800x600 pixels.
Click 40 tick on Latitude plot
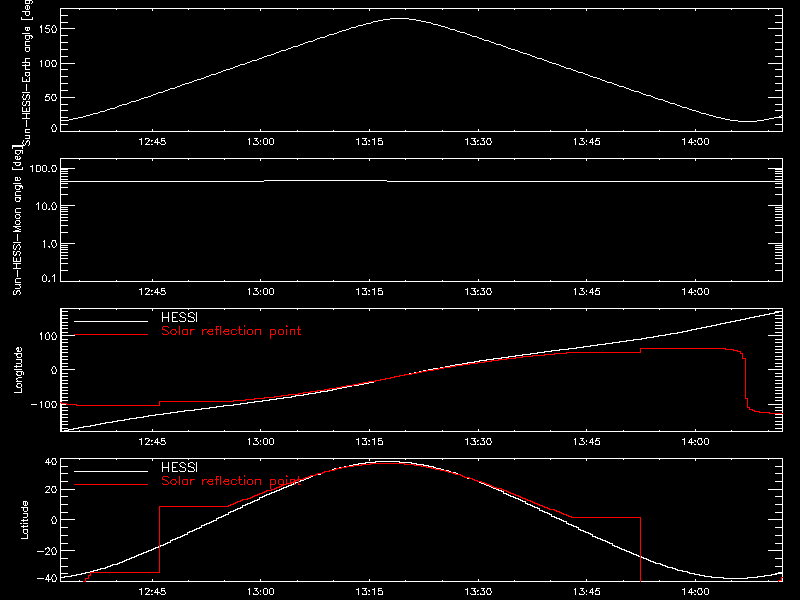click(x=51, y=462)
